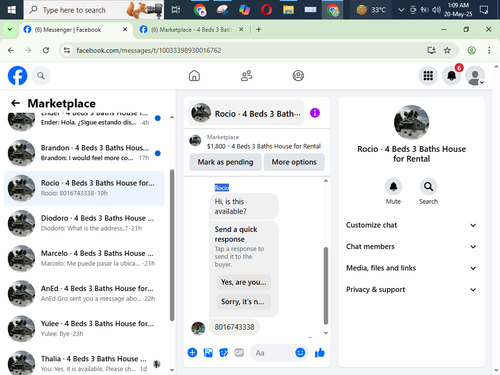500x375 pixels.
Task: Open Rocio's large listing thumbnail in side panel
Action: [x=411, y=122]
